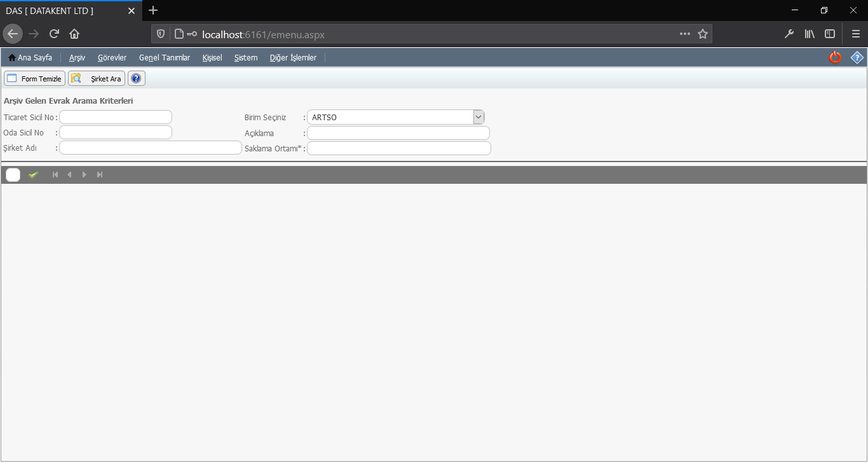
Task: Click the next page arrow
Action: pyautogui.click(x=85, y=175)
